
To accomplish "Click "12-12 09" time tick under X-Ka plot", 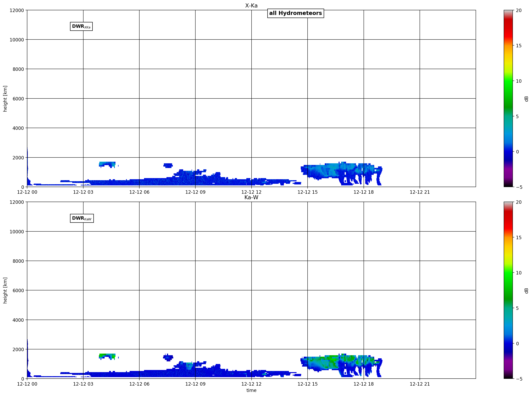I will coord(195,192).
